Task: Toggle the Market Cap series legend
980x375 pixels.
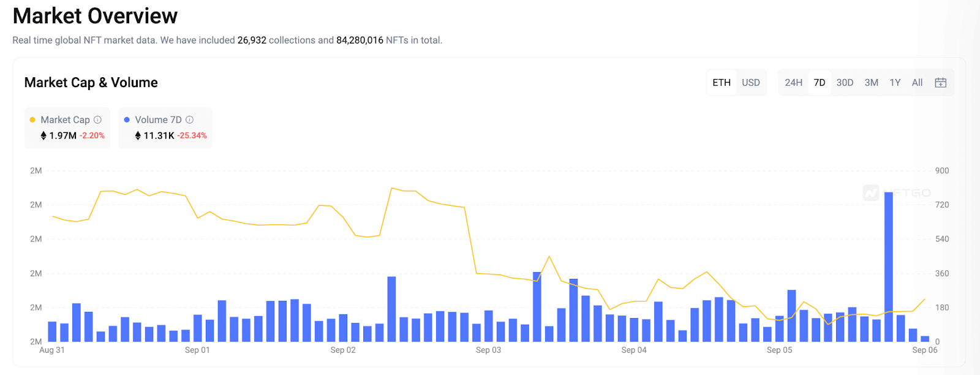Action: [65, 119]
